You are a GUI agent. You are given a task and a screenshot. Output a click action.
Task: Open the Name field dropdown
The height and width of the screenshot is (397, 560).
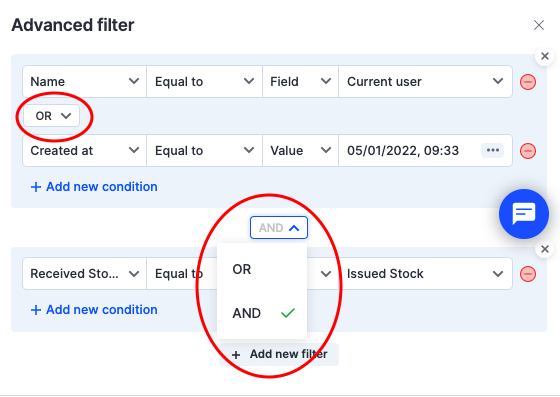(x=84, y=82)
